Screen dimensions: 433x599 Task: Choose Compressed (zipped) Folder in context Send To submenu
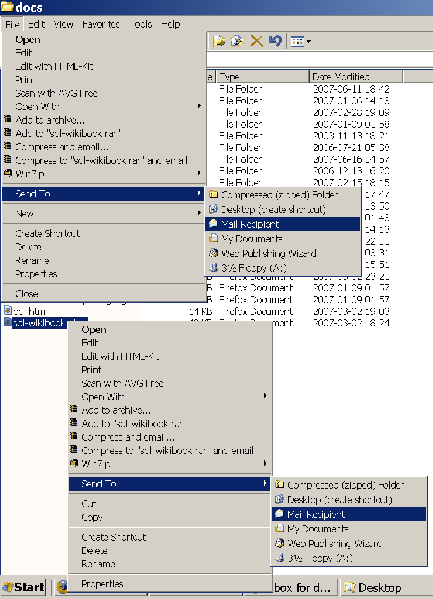point(349,485)
